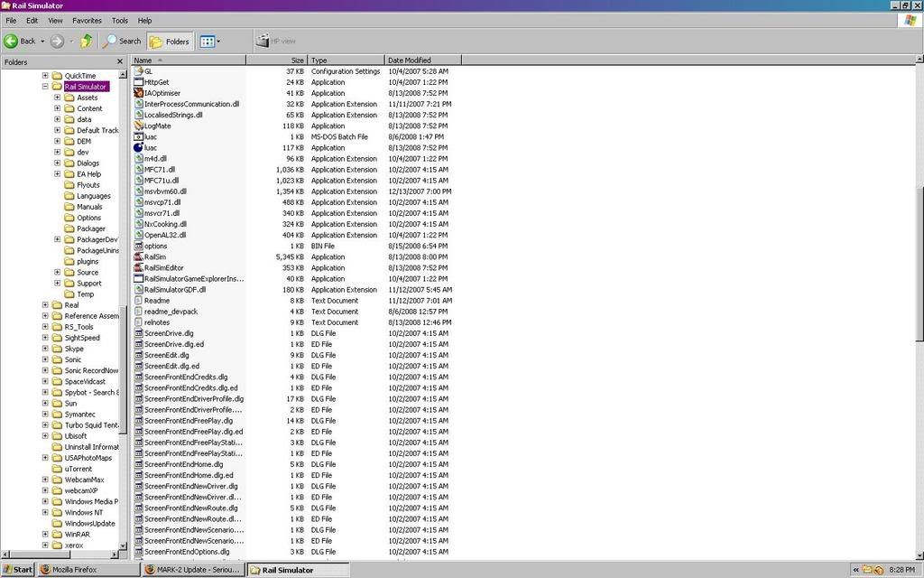Click the Start button
Image resolution: width=924 pixels, height=578 pixels.
pos(18,570)
